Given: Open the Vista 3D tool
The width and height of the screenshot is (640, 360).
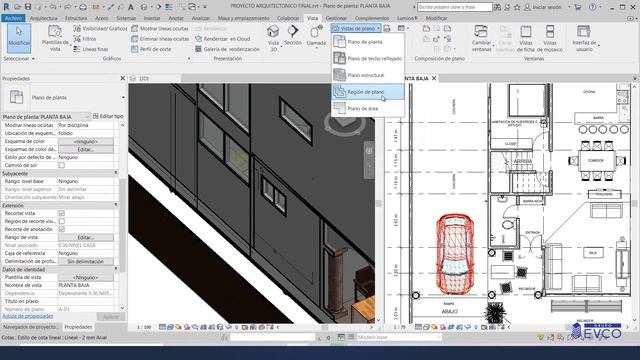Looking at the screenshot, I should (x=273, y=38).
